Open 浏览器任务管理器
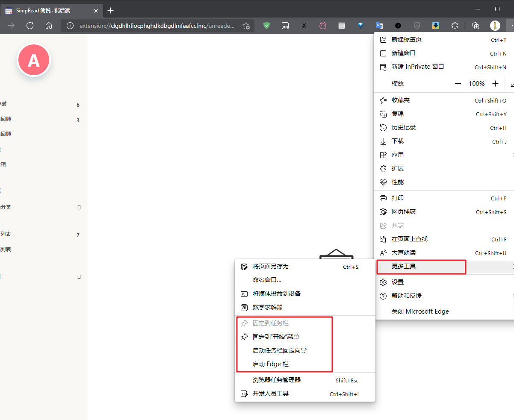Screen dimensions: 514x420 [x=305, y=380]
